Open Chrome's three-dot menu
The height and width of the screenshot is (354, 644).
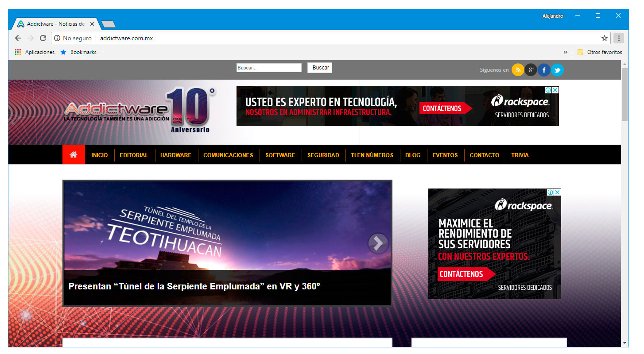pos(618,38)
